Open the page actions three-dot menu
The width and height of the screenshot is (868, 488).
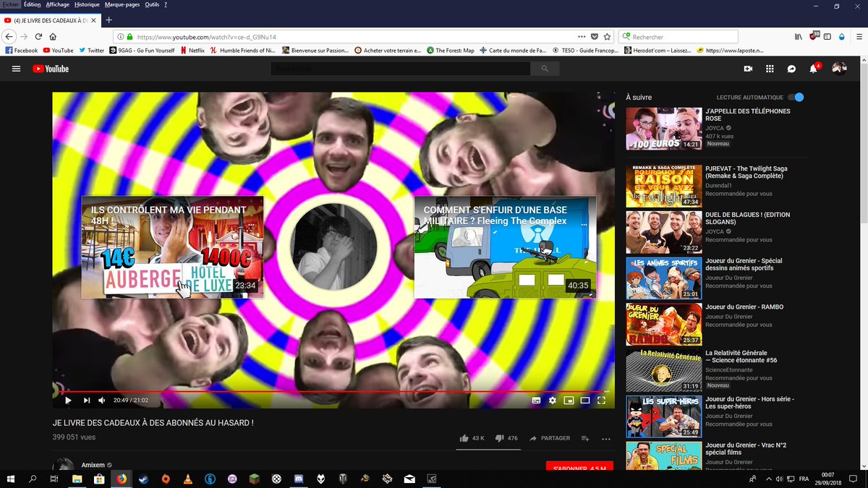tap(582, 36)
